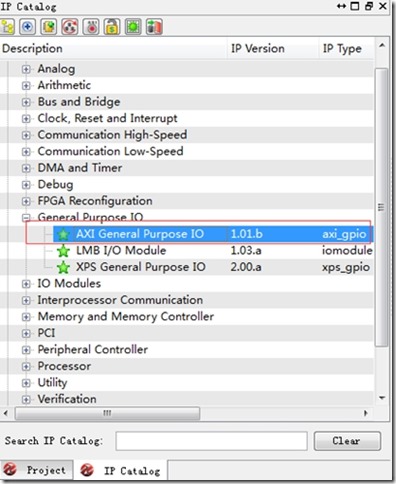The image size is (396, 484).
Task: Expand the Arithmetic category
Action: (x=26, y=86)
